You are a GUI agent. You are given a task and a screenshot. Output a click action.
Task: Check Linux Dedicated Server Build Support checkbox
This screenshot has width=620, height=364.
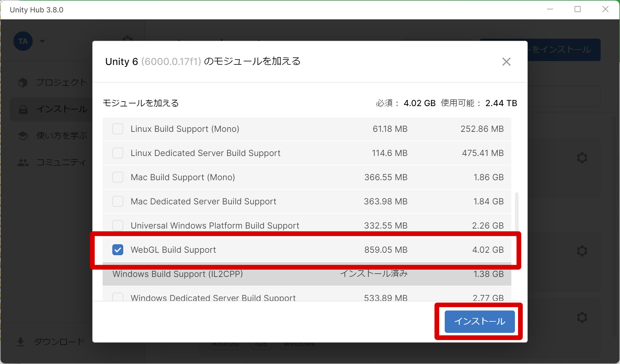pos(117,153)
